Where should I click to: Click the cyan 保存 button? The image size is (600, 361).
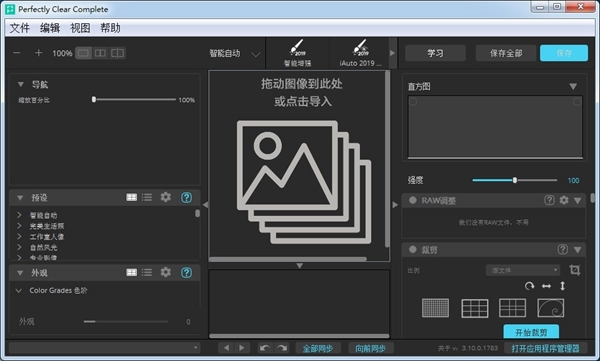[564, 53]
